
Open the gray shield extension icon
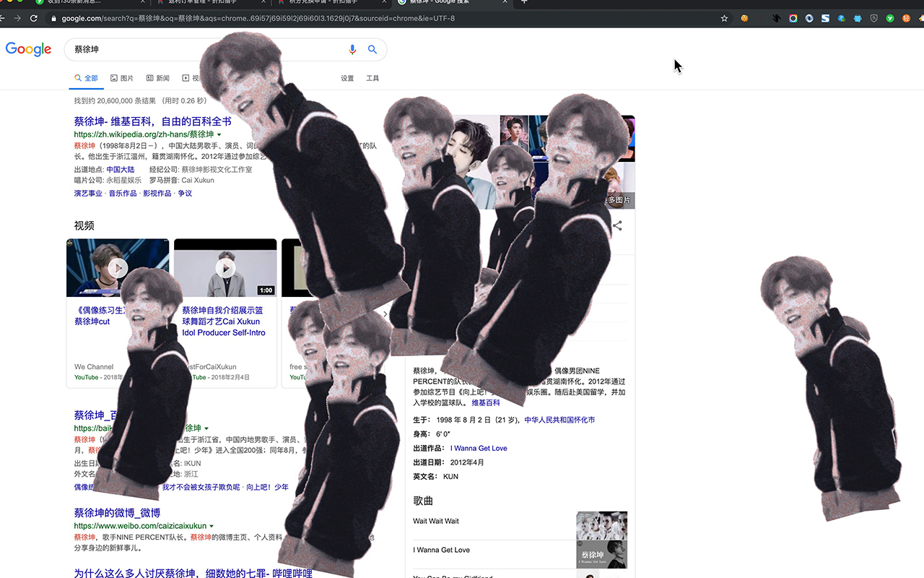tap(873, 18)
